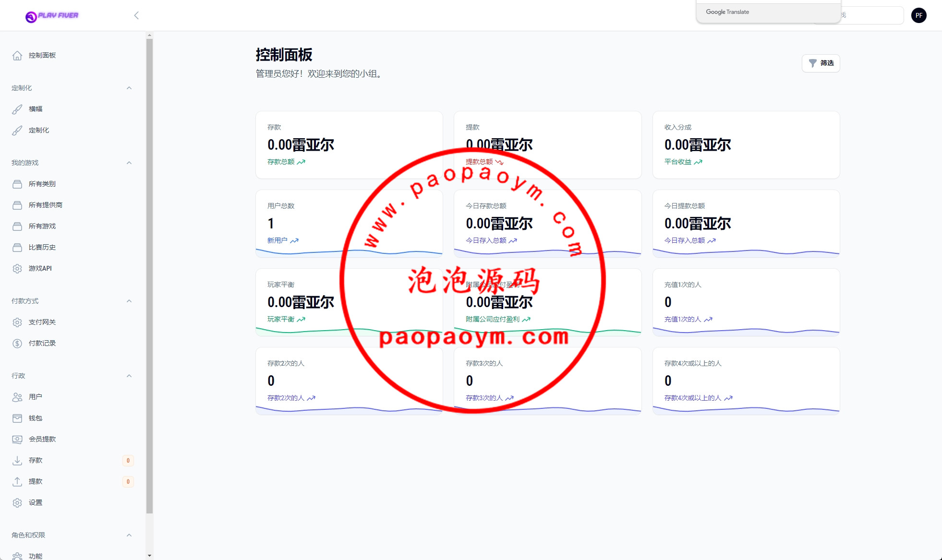Click the download icon beside 存款
942x560 pixels.
pyautogui.click(x=17, y=461)
